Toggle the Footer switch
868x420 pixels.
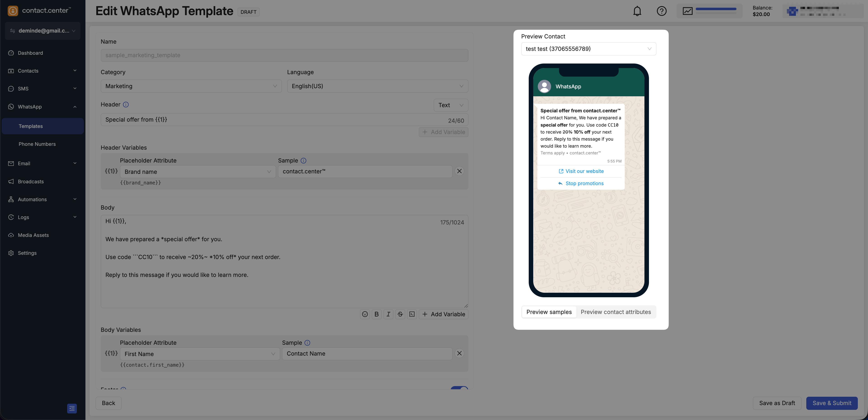pyautogui.click(x=459, y=388)
